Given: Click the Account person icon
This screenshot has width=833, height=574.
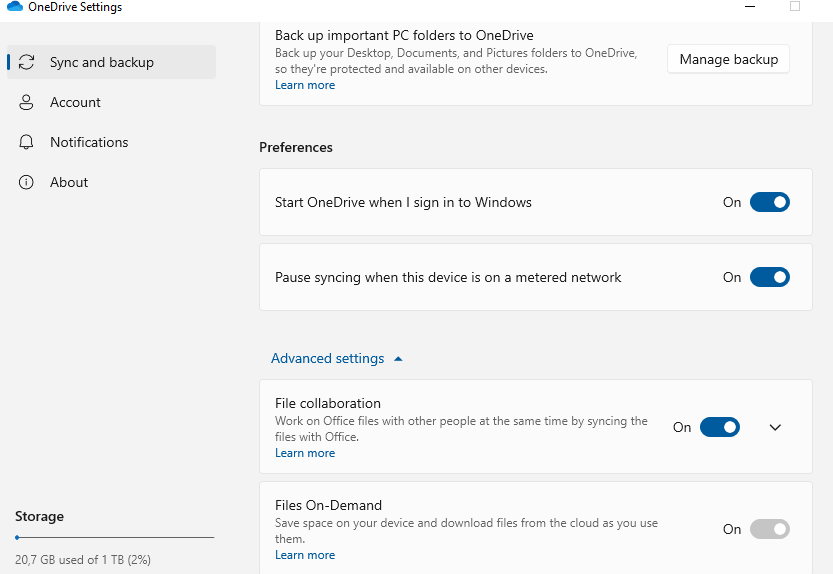Looking at the screenshot, I should (27, 102).
